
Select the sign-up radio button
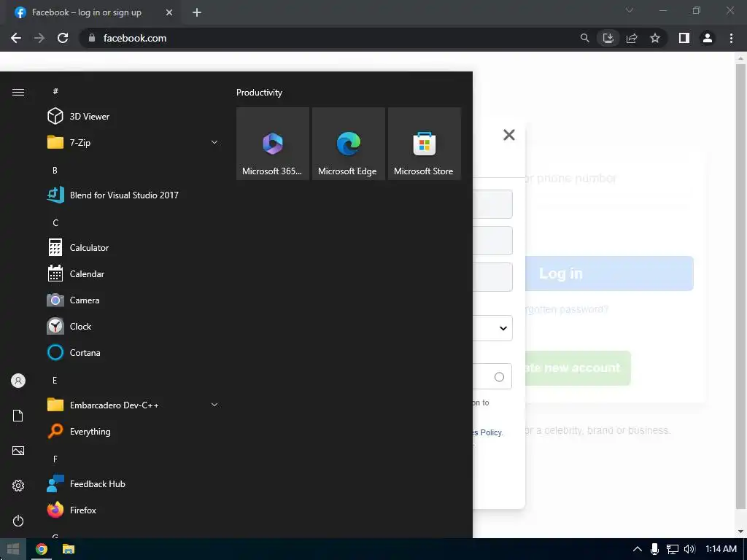click(499, 377)
